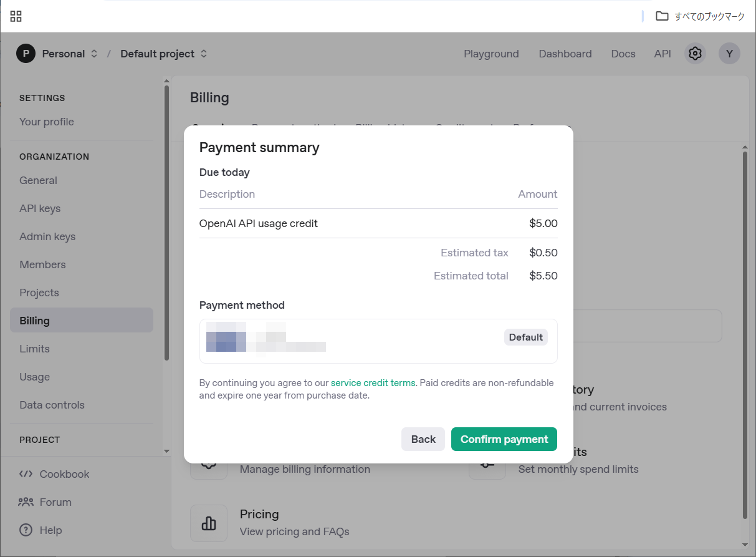756x557 pixels.
Task: Open the bookmarks folder icon
Action: pyautogui.click(x=662, y=16)
